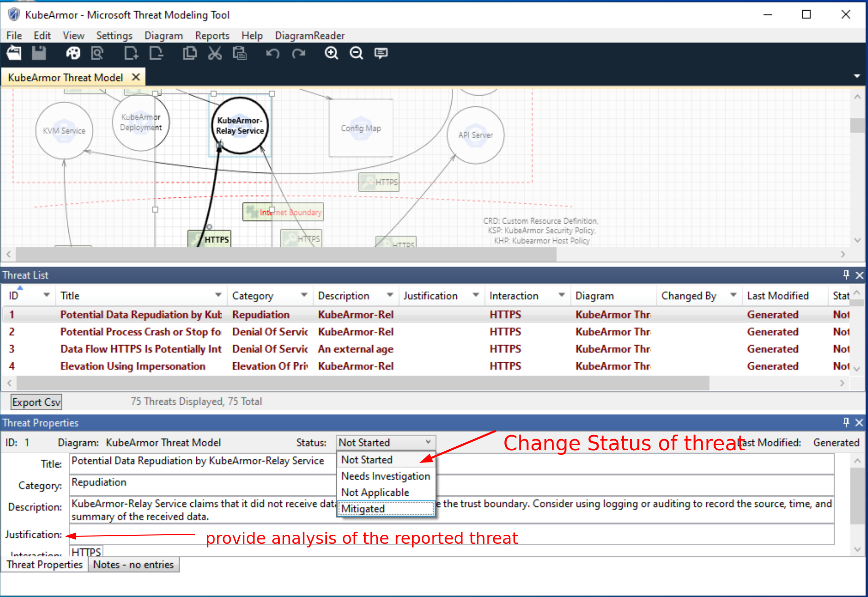The height and width of the screenshot is (597, 868).
Task: Open the DiagramReader menu
Action: click(310, 35)
